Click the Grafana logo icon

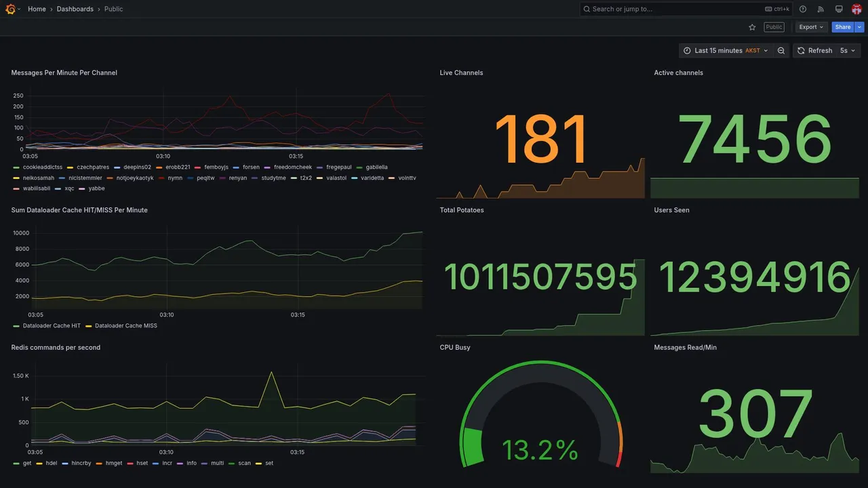pos(10,9)
